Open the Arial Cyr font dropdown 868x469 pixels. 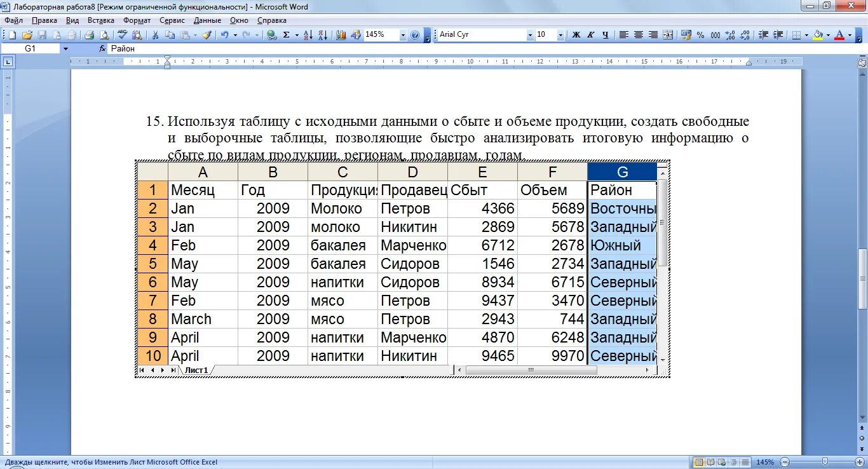point(530,35)
